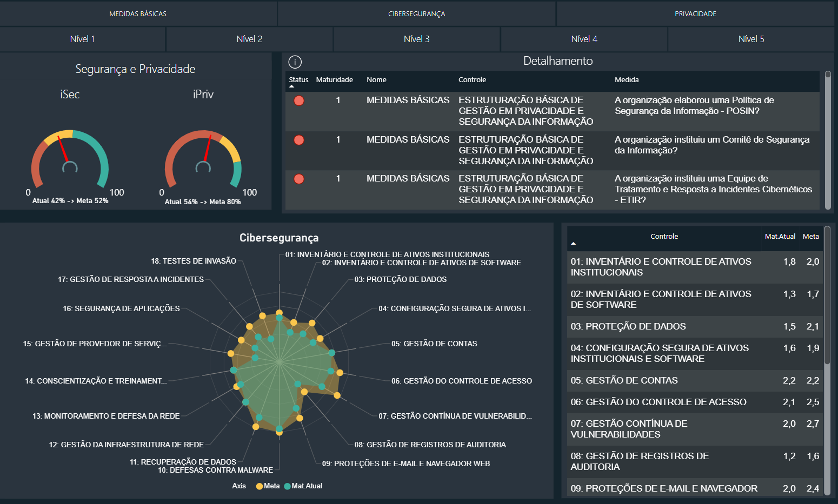Click Detalhamento table vertical scrollbar
This screenshot has height=504, width=838.
(827, 140)
